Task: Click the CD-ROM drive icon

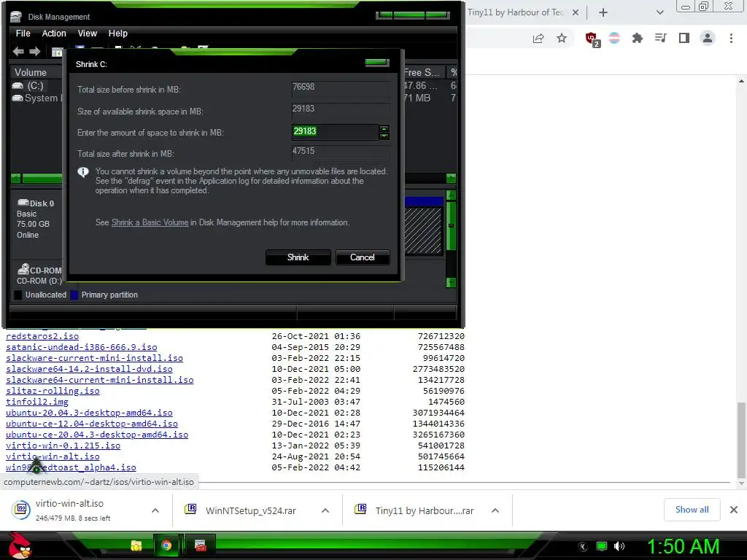Action: coord(23,270)
